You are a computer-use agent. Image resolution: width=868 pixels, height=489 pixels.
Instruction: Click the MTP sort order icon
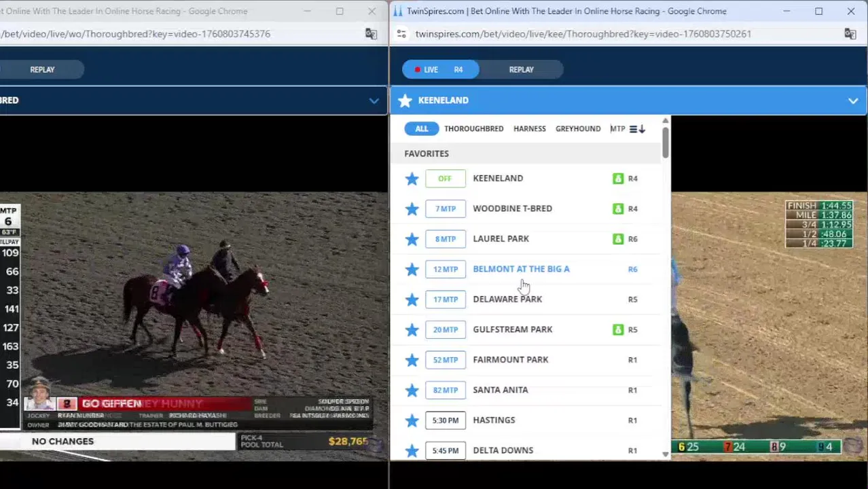(637, 129)
